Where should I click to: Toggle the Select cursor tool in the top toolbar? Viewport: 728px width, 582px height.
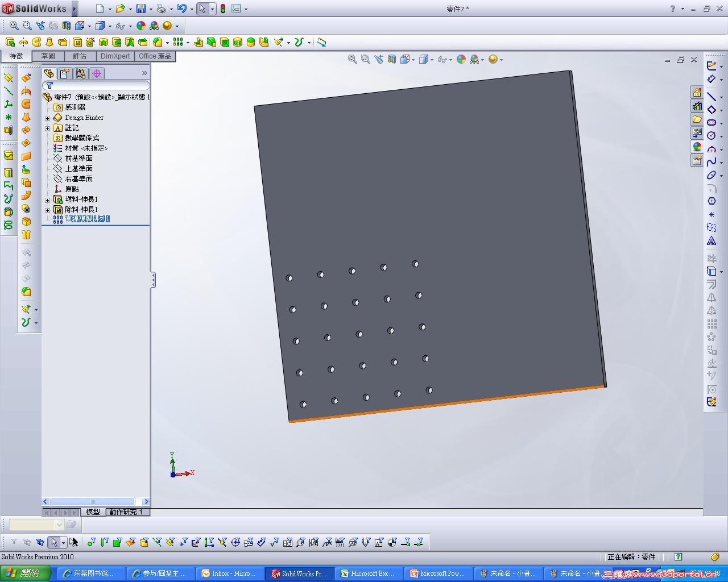[202, 9]
